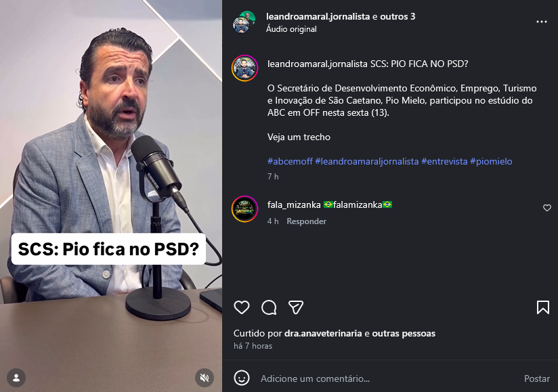Click the Postar button
This screenshot has width=558, height=392.
click(x=536, y=378)
